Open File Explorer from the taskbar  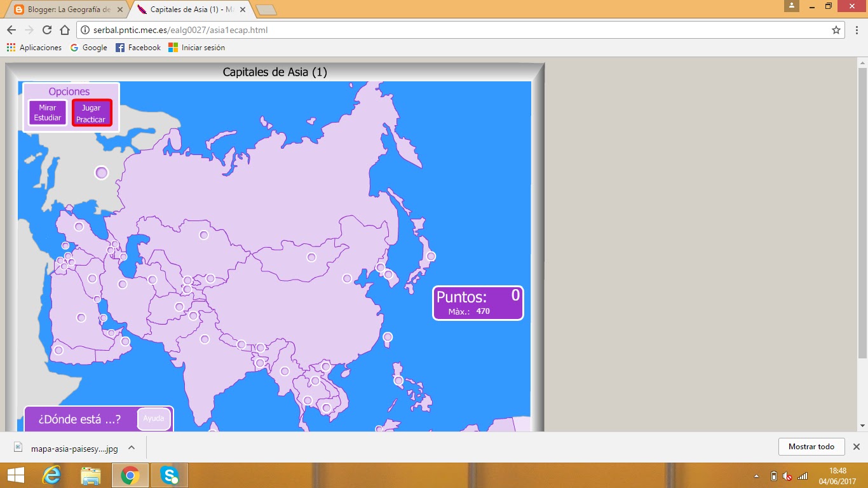pyautogui.click(x=91, y=475)
